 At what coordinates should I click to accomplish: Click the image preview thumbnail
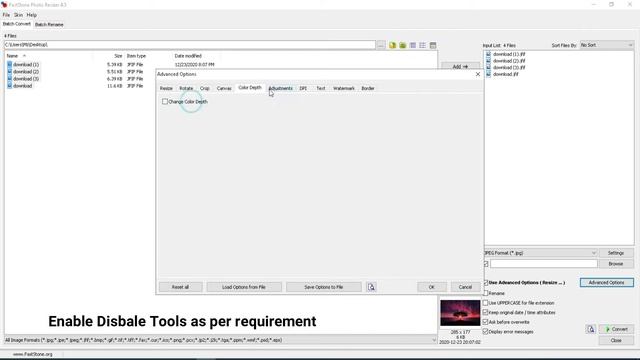[460, 313]
